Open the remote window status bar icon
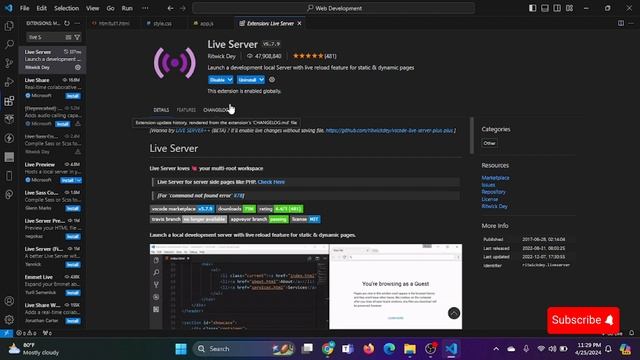The width and height of the screenshot is (640, 360). click(x=6, y=333)
